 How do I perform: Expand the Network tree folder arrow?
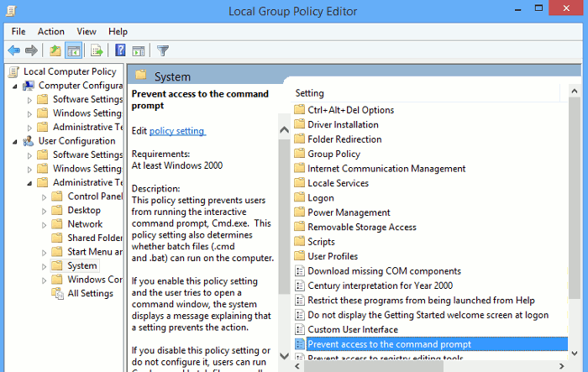tap(44, 224)
